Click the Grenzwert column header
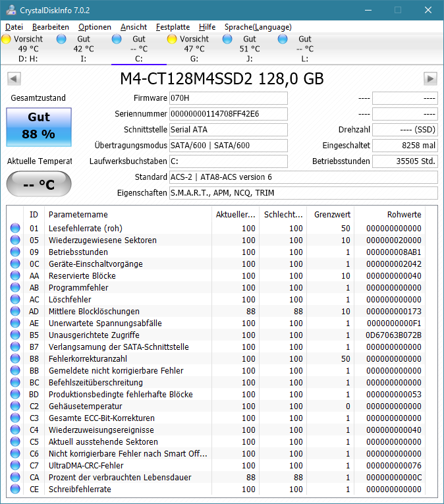Screen dimensions: 444x504 pyautogui.click(x=330, y=214)
